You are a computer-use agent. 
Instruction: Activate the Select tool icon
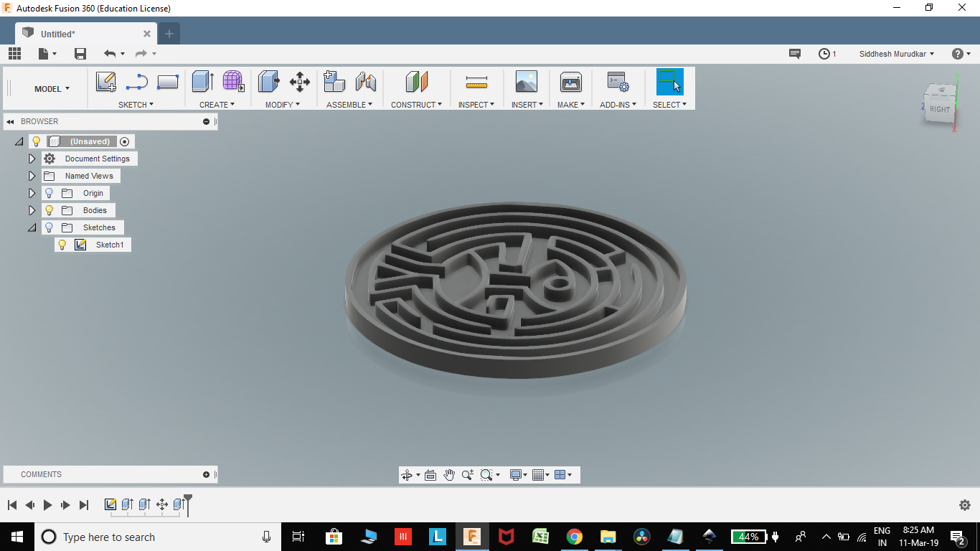point(670,81)
